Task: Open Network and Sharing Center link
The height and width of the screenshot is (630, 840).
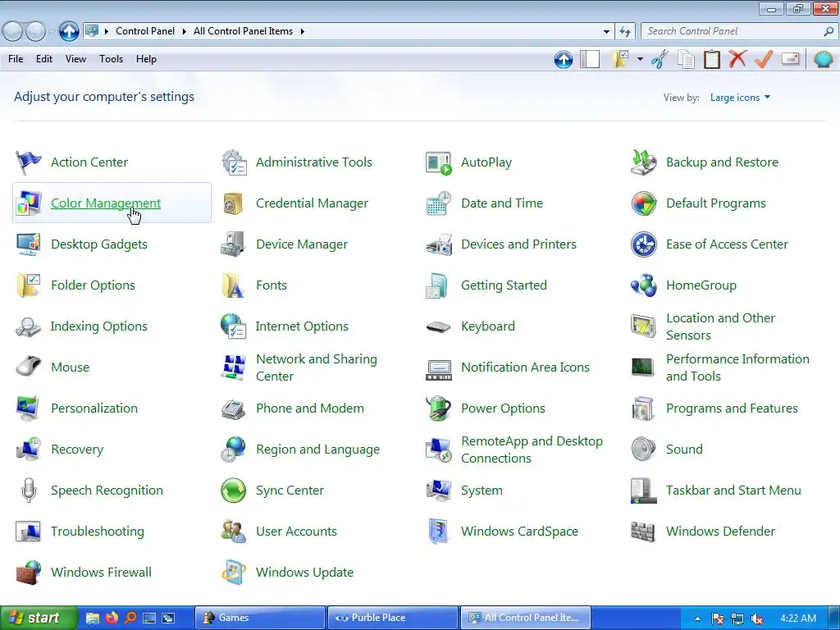Action: pos(317,367)
